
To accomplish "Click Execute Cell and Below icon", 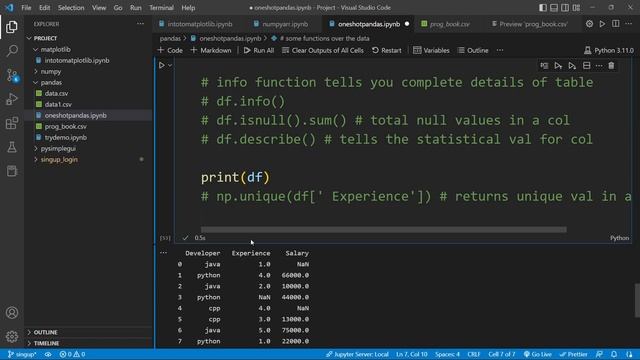I will [572, 66].
